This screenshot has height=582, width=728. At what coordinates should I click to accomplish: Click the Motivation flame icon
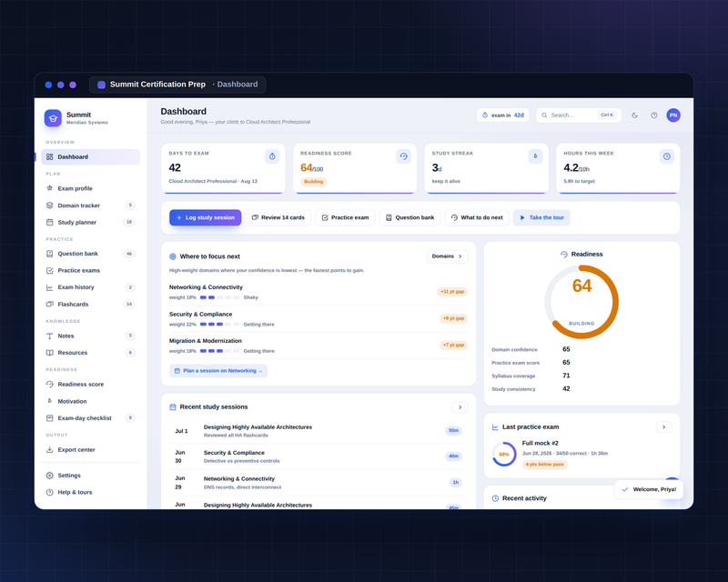tap(50, 401)
